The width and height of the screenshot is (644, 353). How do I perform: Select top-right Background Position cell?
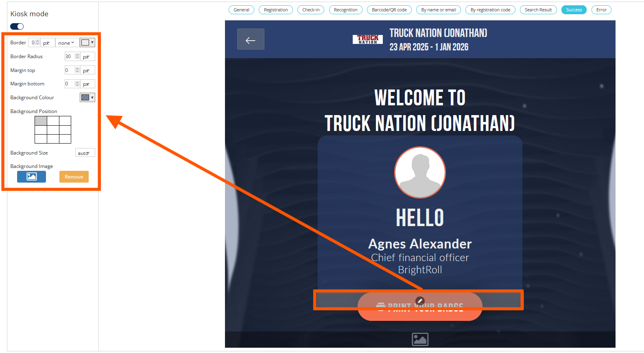[x=65, y=121]
